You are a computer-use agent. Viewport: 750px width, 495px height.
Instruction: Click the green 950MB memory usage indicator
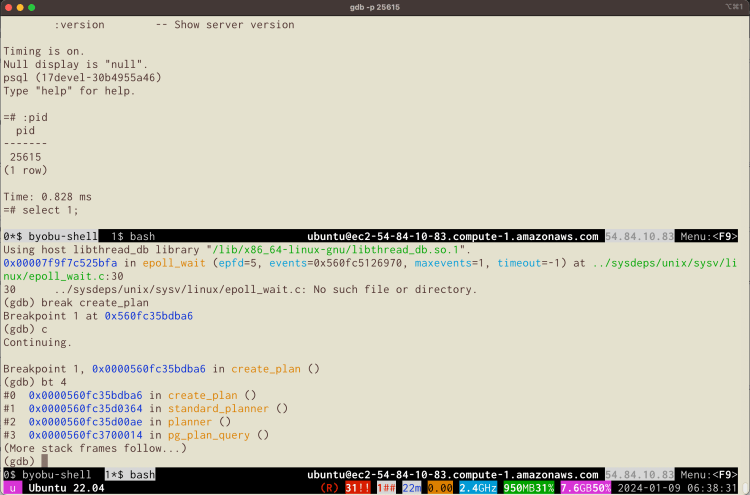point(524,488)
